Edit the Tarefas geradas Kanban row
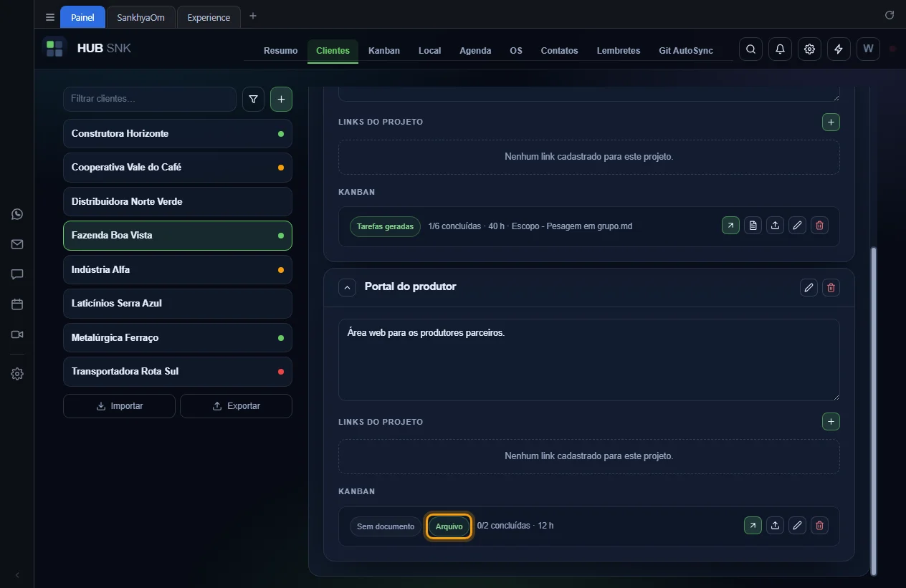 797,226
